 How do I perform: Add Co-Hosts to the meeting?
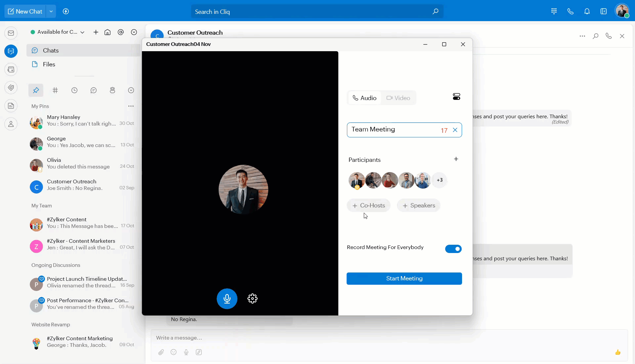[368, 205]
